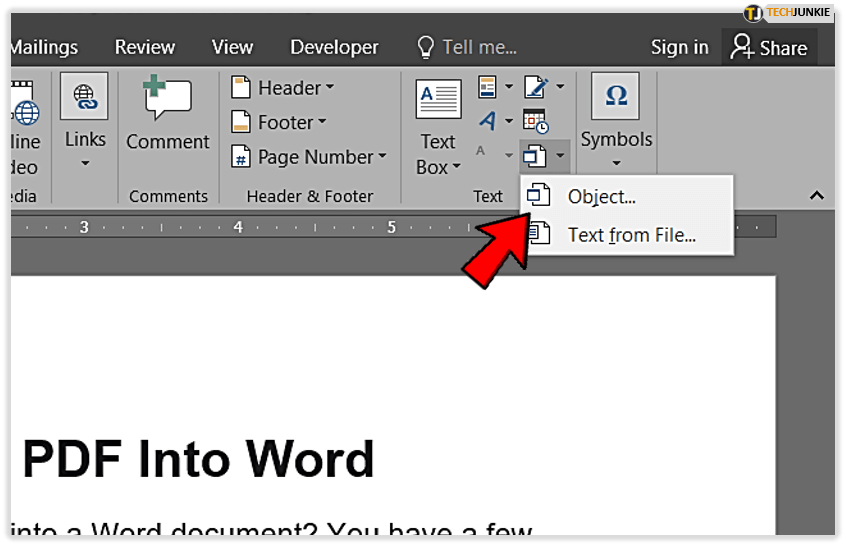Click the Share button
Screen dimensions: 846x546
[x=769, y=47]
